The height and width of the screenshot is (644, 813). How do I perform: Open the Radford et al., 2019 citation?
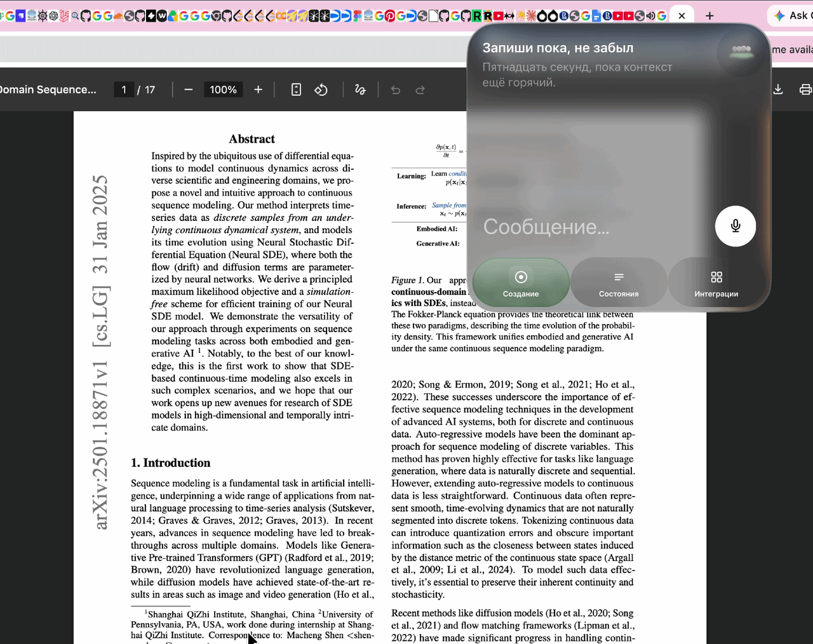click(x=330, y=558)
